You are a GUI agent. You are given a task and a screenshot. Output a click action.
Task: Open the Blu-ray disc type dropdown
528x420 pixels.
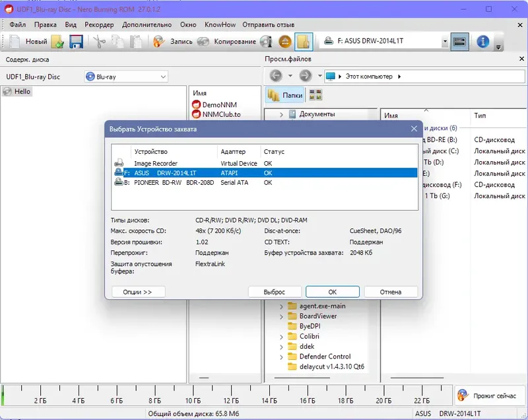(x=126, y=77)
